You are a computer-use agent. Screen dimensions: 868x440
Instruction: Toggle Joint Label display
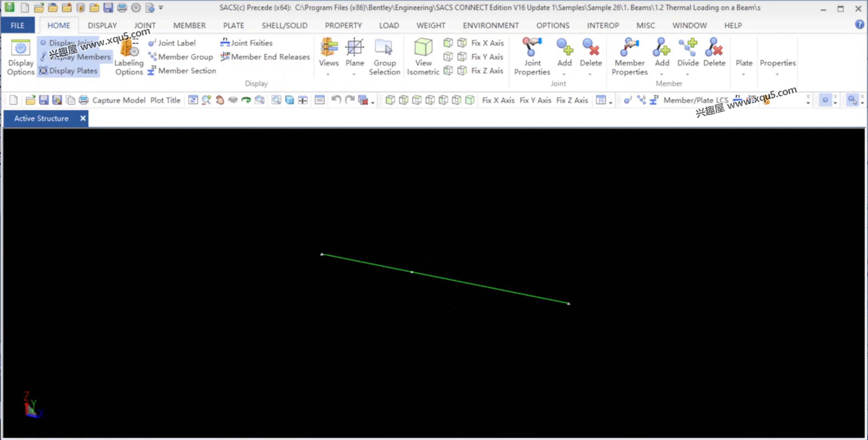(172, 43)
